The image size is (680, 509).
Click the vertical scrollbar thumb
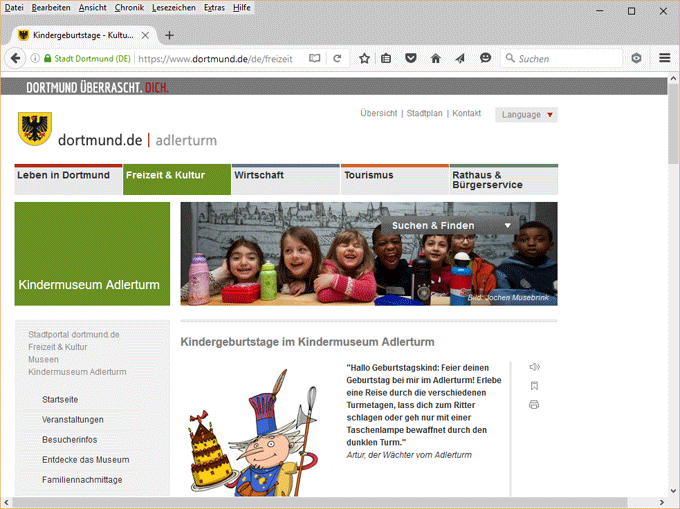pyautogui.click(x=673, y=124)
